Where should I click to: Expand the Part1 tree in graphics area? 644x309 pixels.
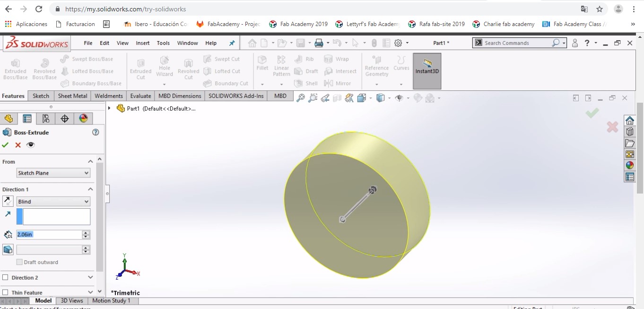[x=109, y=108]
